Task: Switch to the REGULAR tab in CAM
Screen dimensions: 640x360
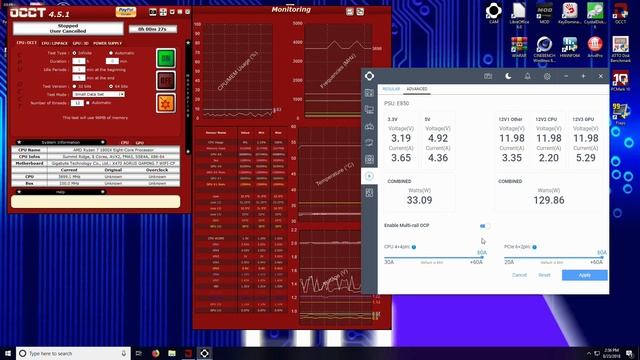Action: (x=391, y=89)
